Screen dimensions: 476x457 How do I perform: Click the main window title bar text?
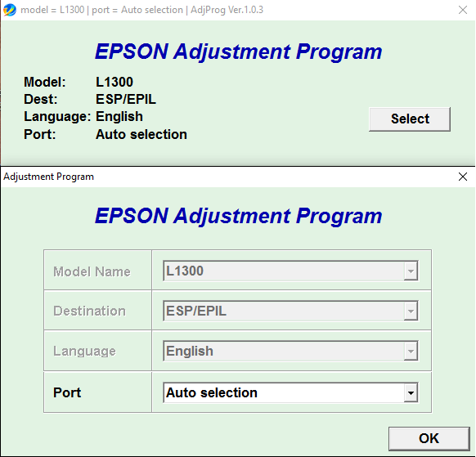pyautogui.click(x=141, y=10)
